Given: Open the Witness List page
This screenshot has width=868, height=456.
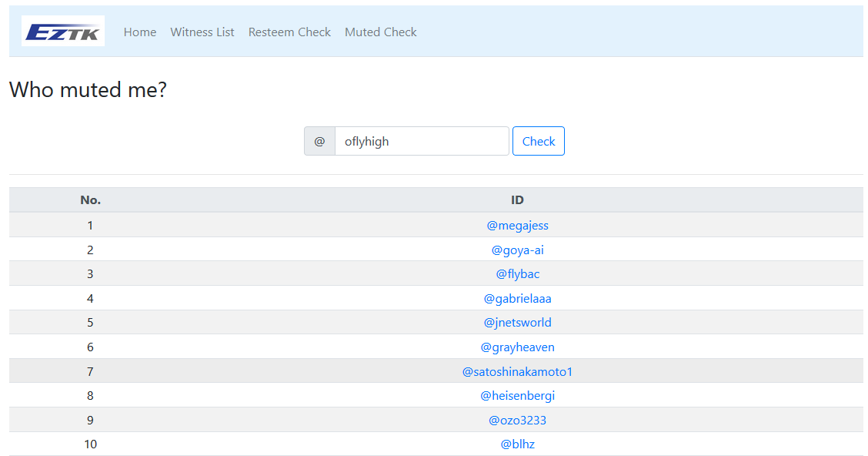Looking at the screenshot, I should pyautogui.click(x=202, y=32).
